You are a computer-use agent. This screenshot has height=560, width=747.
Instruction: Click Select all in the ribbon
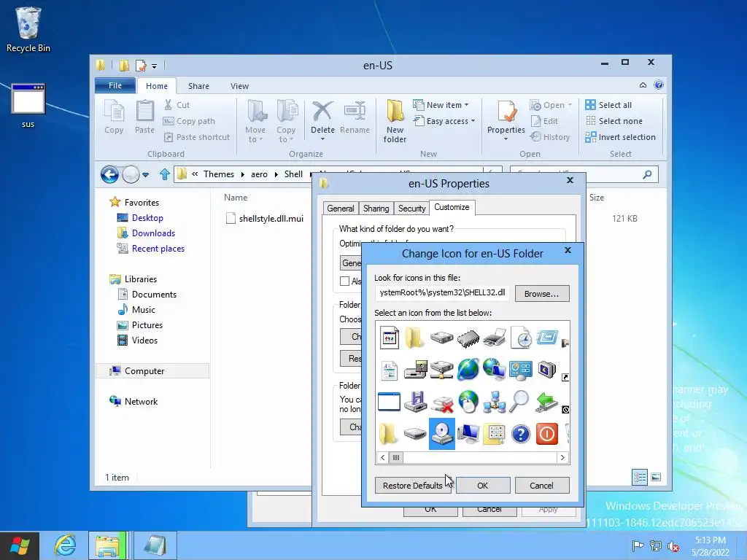point(609,105)
